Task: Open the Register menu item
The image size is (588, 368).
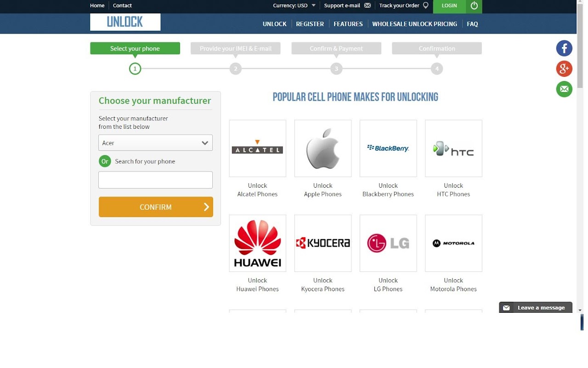Action: tap(310, 24)
